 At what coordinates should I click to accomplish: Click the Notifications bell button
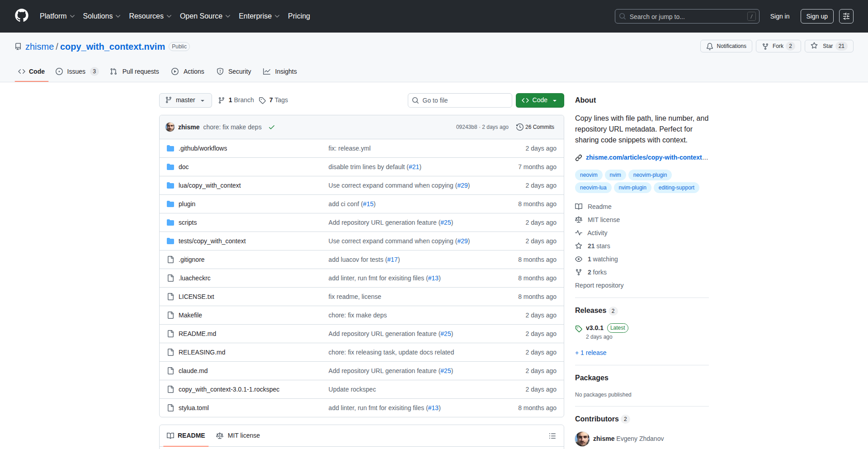726,46
